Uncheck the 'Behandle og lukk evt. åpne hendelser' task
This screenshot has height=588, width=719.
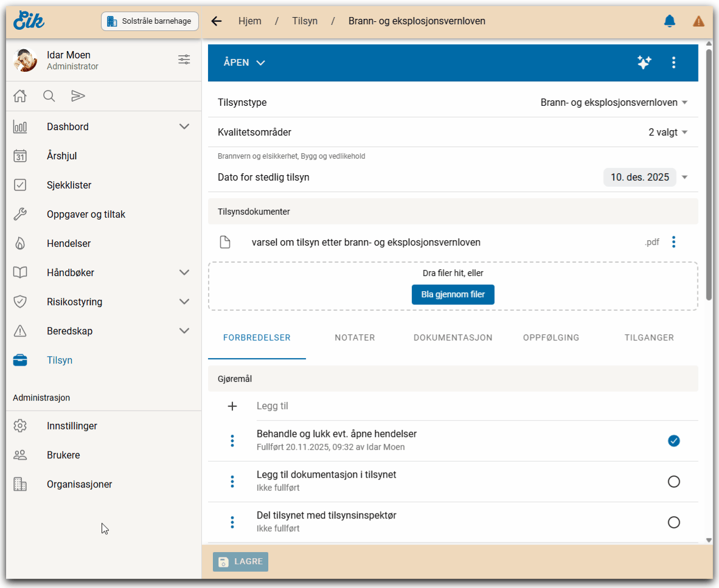coord(673,441)
